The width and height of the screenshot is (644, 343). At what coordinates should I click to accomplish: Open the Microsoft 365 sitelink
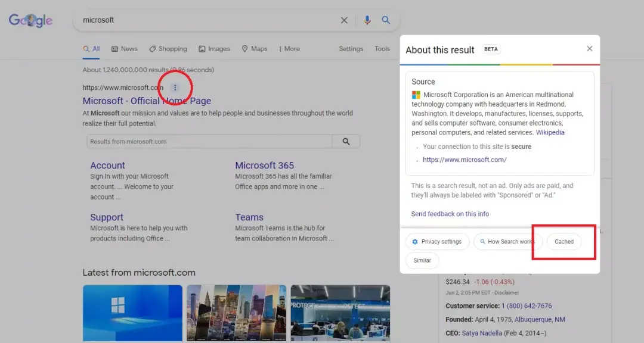coord(265,166)
